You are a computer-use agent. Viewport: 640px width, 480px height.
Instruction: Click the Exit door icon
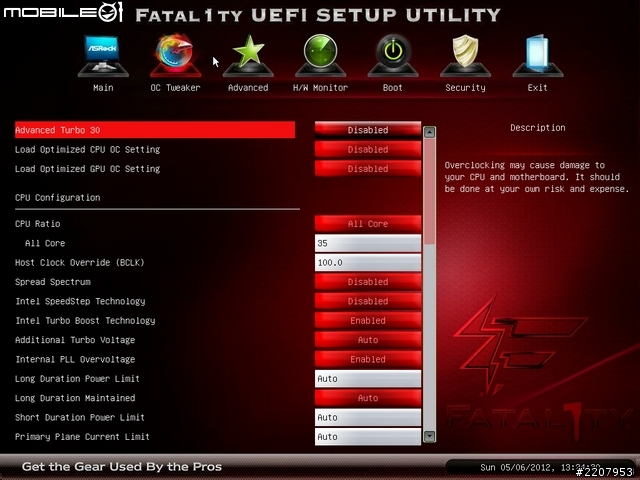coord(538,56)
